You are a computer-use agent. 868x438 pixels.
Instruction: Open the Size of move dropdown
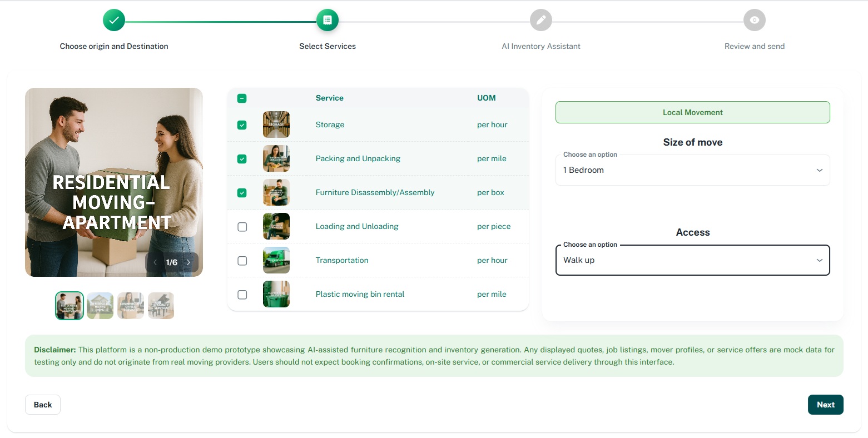[x=692, y=170]
